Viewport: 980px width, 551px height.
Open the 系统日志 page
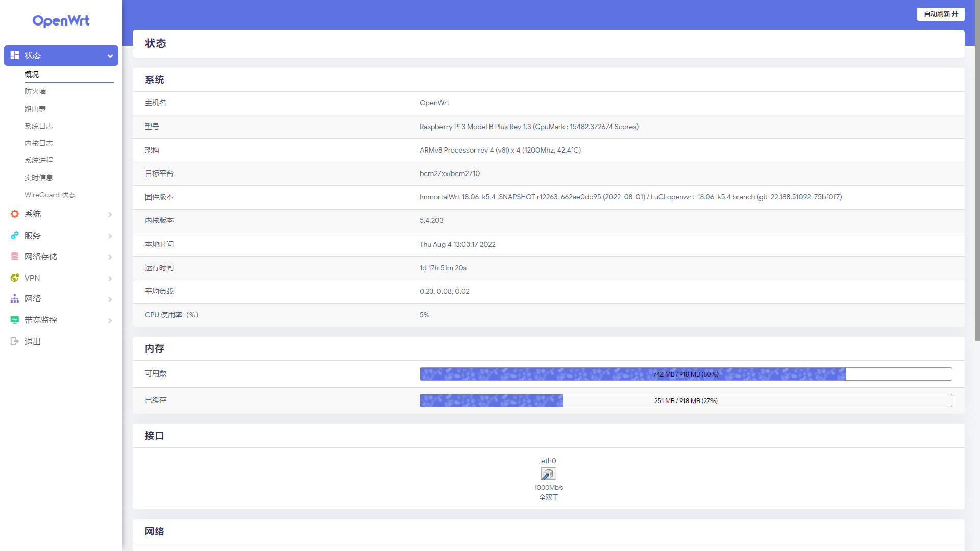pos(39,126)
